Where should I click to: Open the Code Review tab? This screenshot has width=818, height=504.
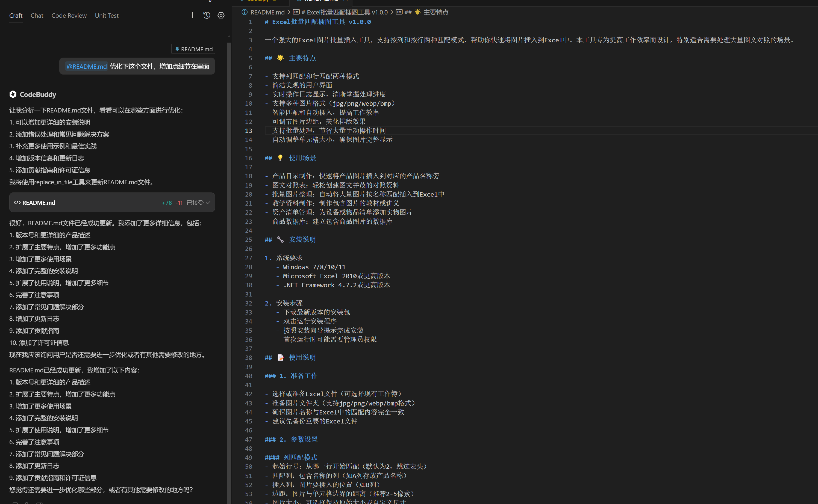click(69, 15)
